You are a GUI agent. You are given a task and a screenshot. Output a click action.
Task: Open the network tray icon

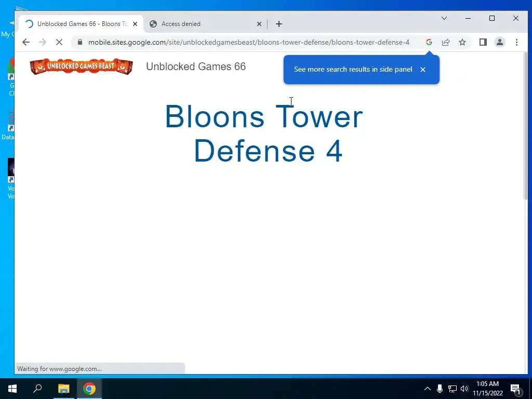[x=452, y=389]
